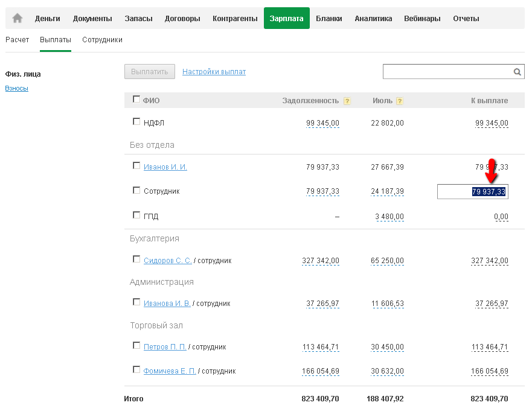The width and height of the screenshot is (532, 414).
Task: Go to the Отчеты menu section
Action: (x=466, y=19)
